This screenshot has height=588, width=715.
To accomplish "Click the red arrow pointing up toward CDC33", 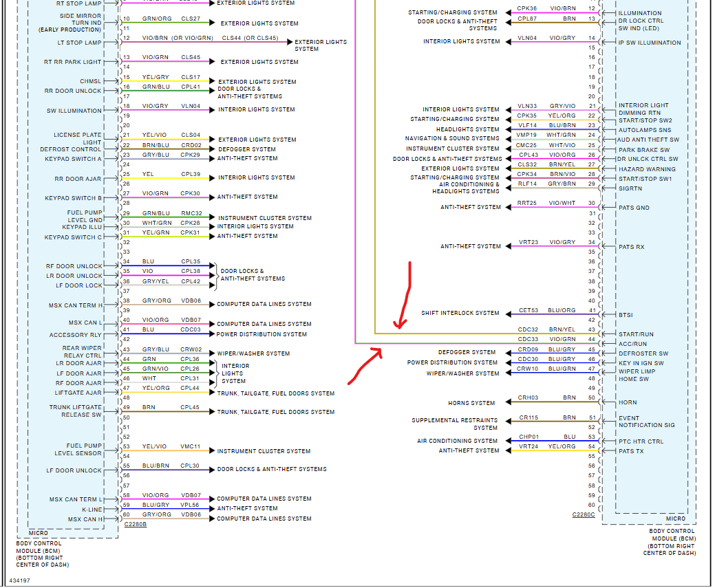I will 365,366.
